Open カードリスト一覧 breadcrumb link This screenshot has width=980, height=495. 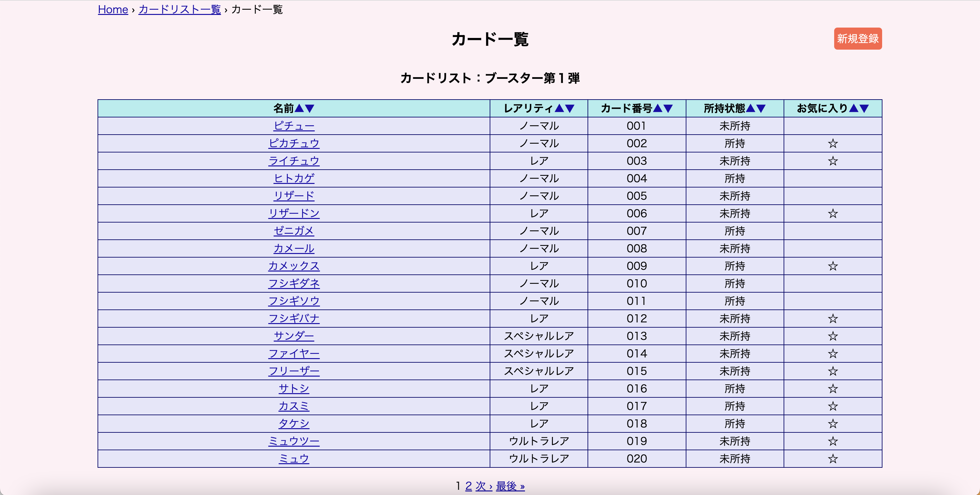coord(180,9)
